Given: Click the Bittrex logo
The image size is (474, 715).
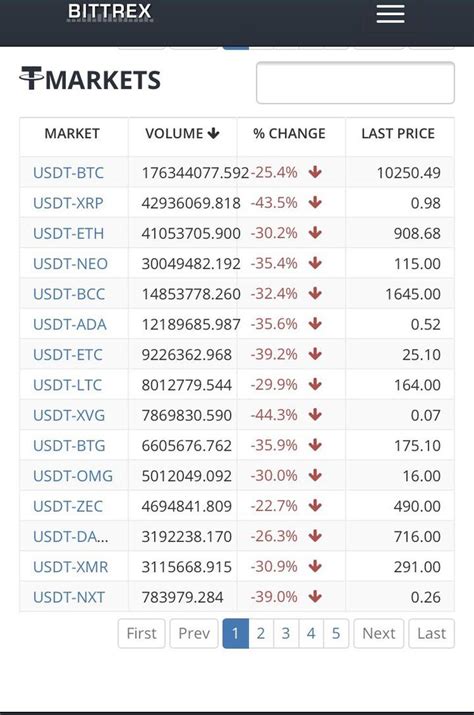Looking at the screenshot, I should [x=109, y=12].
